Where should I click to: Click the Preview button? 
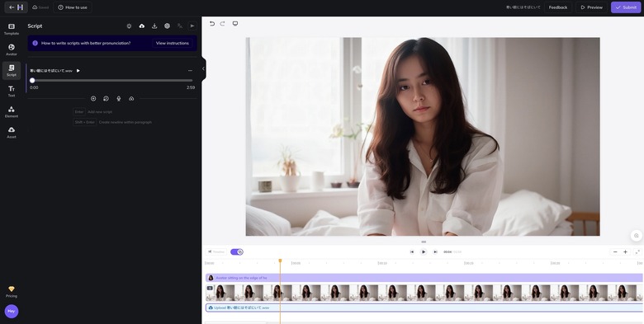(x=591, y=7)
